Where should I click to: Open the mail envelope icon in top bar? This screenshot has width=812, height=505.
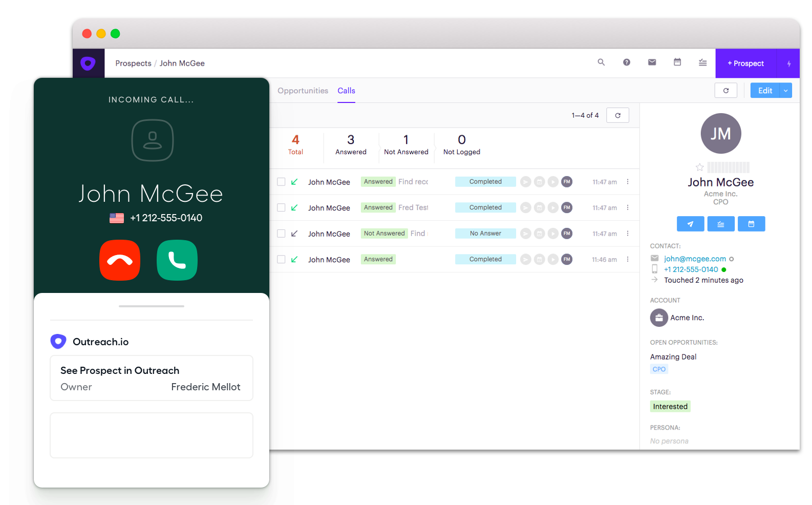pos(652,62)
